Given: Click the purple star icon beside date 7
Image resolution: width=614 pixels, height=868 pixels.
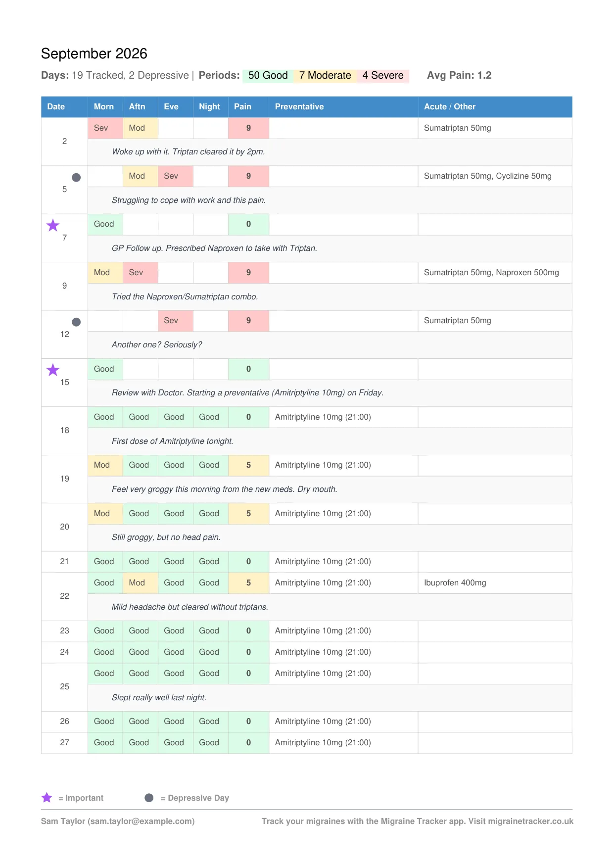Looking at the screenshot, I should [53, 226].
